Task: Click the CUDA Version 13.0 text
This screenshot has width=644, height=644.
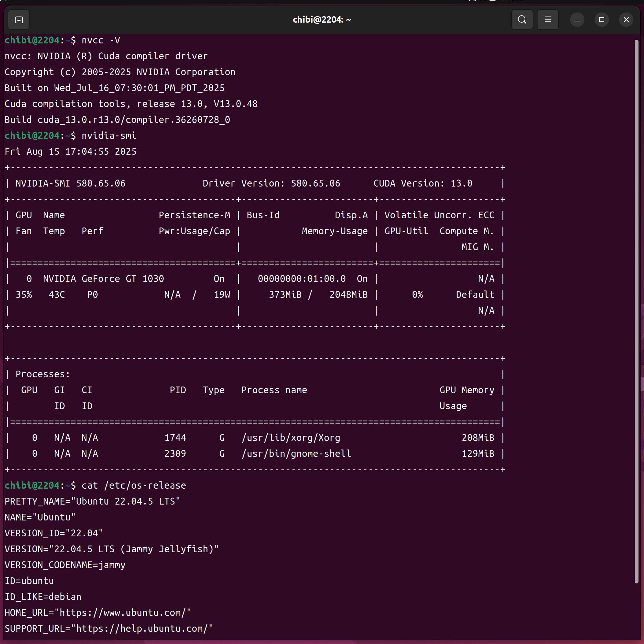Action: click(423, 183)
